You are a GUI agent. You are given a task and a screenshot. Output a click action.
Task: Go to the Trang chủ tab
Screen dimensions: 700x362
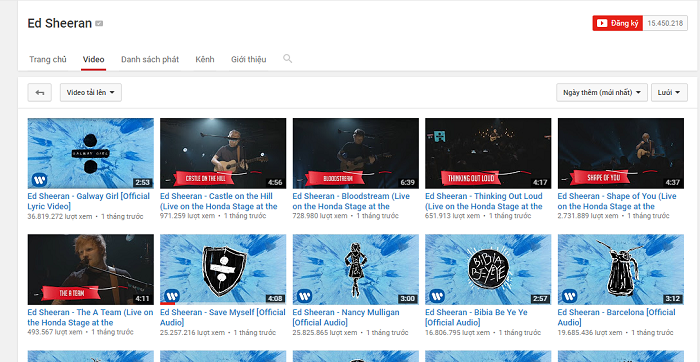point(48,59)
